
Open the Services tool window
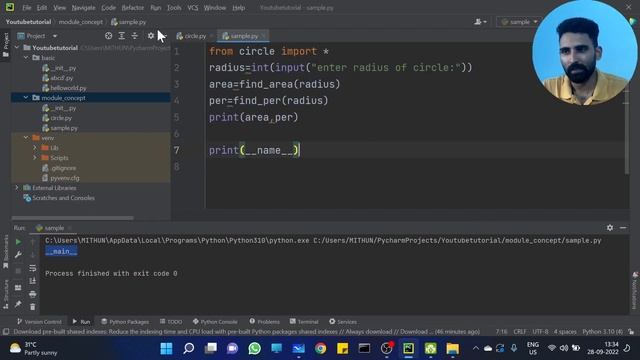pos(343,322)
